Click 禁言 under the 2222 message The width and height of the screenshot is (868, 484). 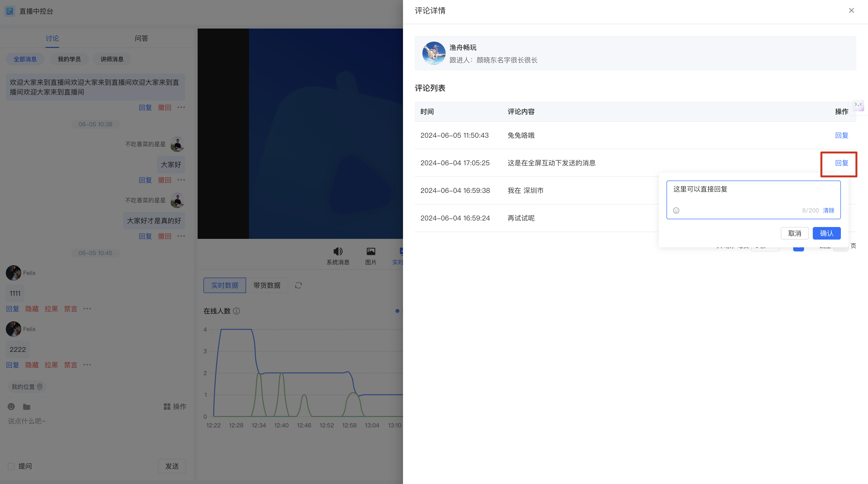pyautogui.click(x=71, y=365)
